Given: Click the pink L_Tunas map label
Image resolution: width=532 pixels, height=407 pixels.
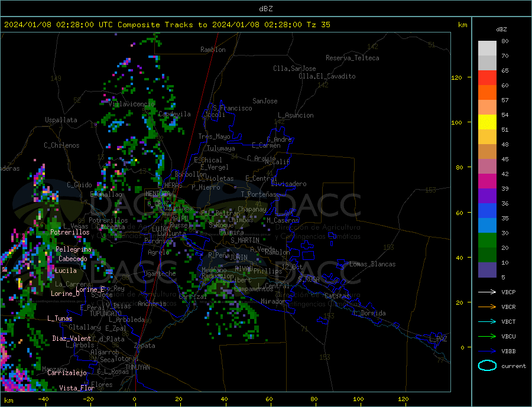Looking at the screenshot, I should coord(60,318).
